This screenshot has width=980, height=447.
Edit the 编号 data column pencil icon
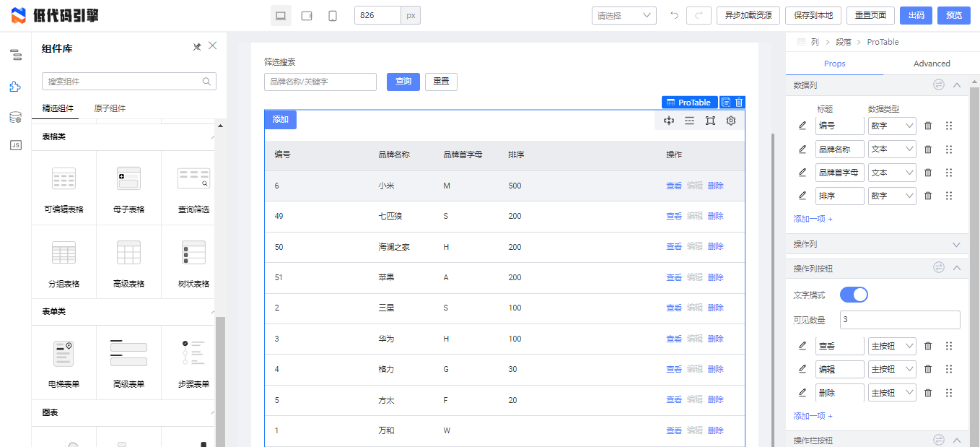click(802, 126)
